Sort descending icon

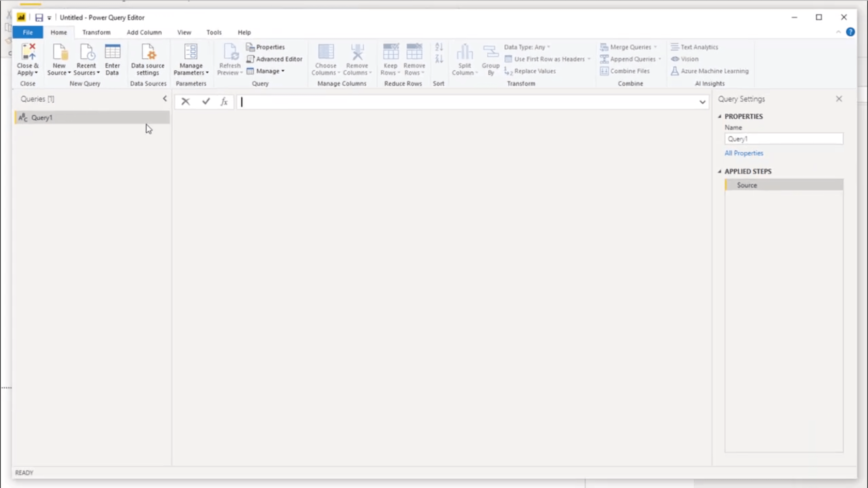[x=439, y=59]
